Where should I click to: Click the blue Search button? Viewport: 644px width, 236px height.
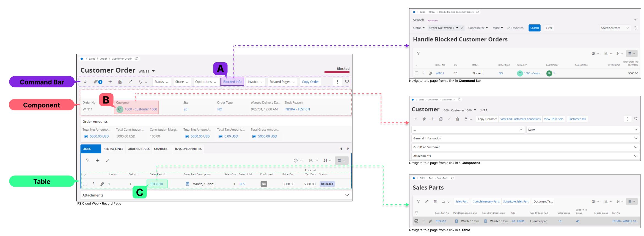[x=534, y=28]
